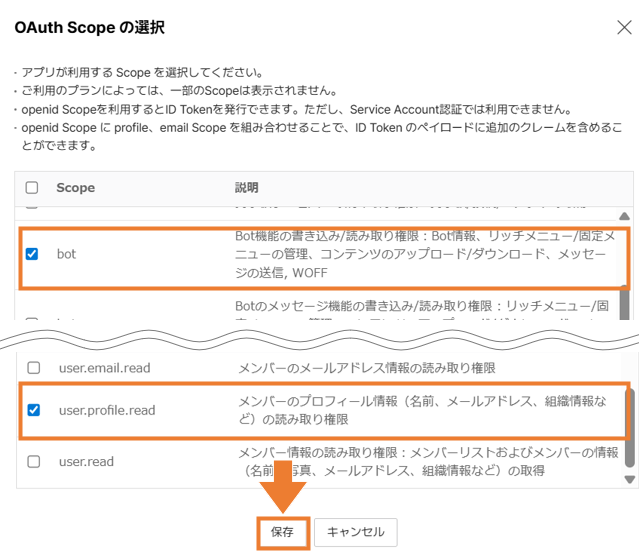Close the OAuth Scope selection dialog
This screenshot has width=639, height=554.
point(624,28)
